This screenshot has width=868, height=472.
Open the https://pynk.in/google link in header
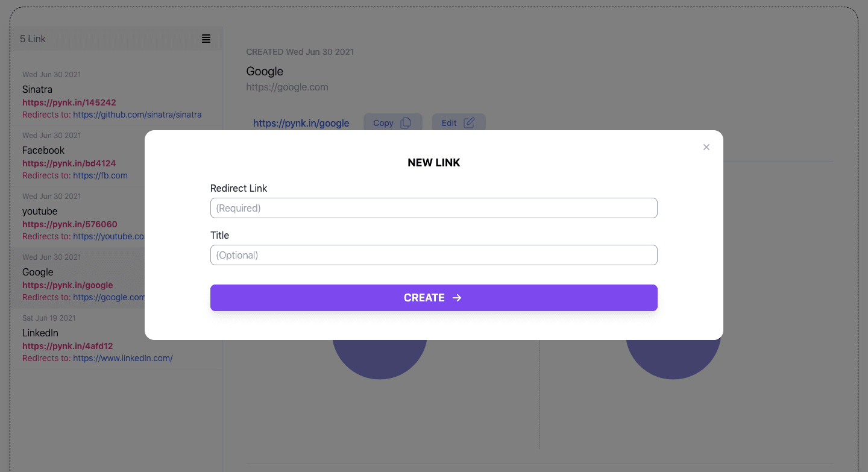pyautogui.click(x=301, y=123)
